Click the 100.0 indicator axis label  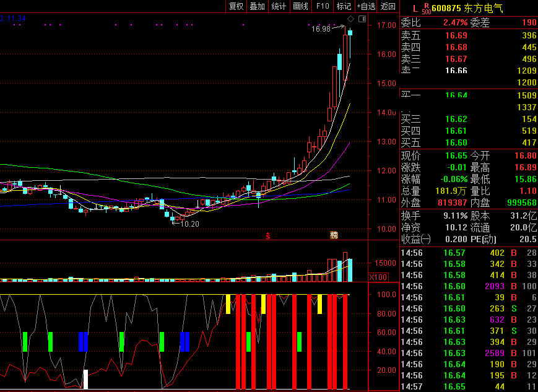[386, 295]
